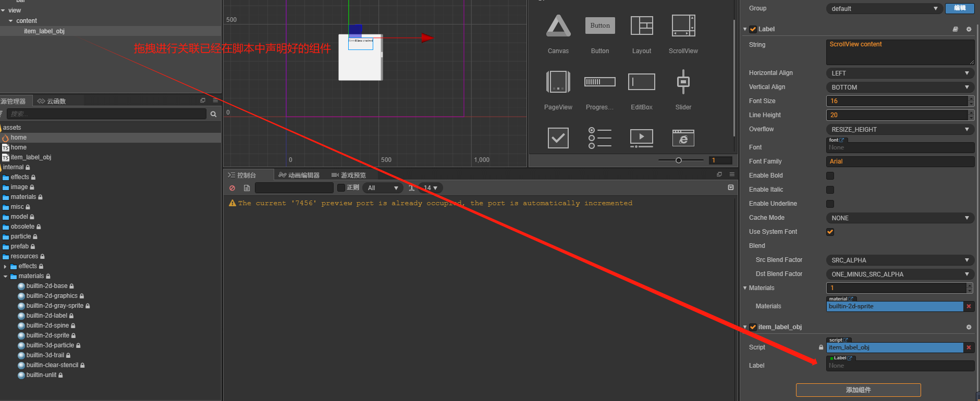Open Label component help document

click(x=955, y=29)
